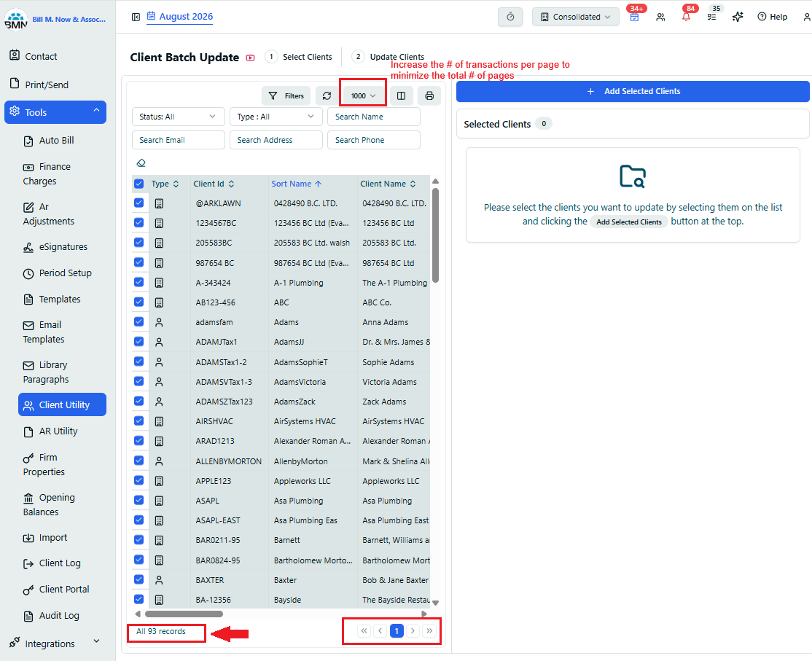The width and height of the screenshot is (812, 661).
Task: Uncheck the BA-12356 client row
Action: point(138,599)
